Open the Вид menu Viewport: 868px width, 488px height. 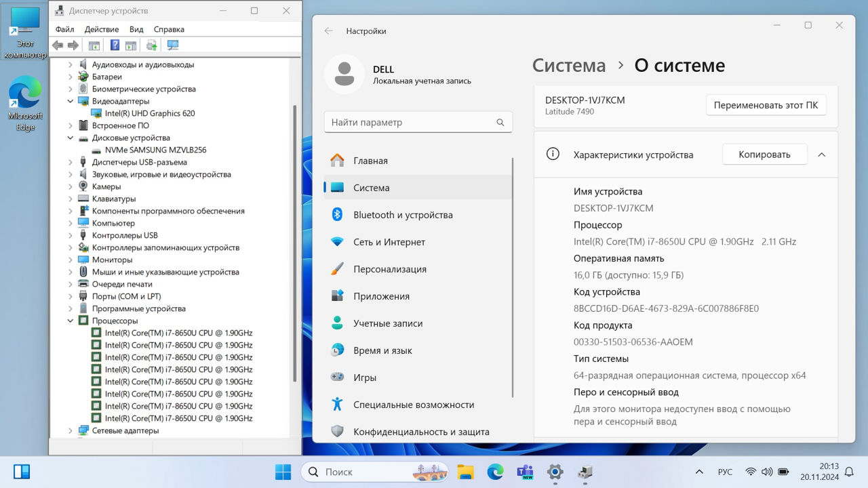(x=136, y=29)
